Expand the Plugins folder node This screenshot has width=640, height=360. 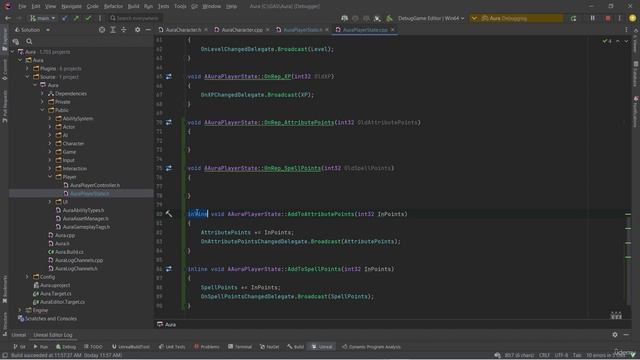[x=27, y=69]
